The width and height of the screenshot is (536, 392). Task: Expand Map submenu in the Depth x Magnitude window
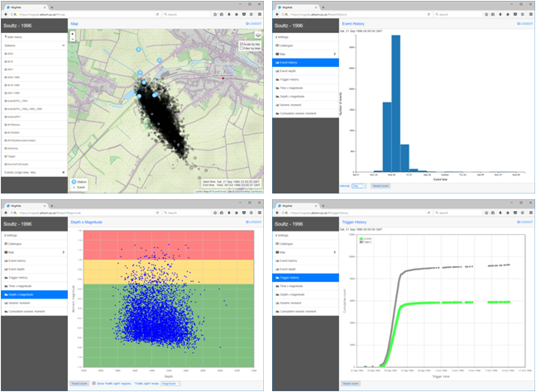(63, 252)
